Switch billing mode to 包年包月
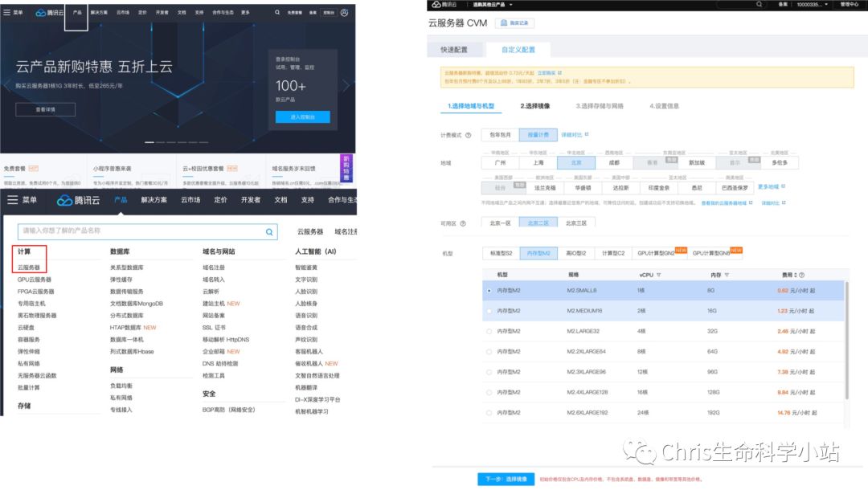 click(x=501, y=135)
